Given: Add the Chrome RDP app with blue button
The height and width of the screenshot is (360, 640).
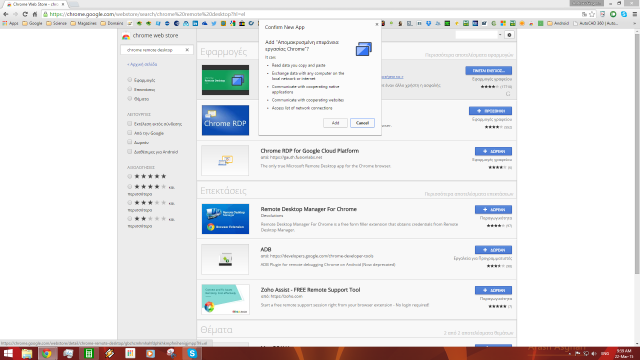Looking at the screenshot, I should click(x=490, y=111).
